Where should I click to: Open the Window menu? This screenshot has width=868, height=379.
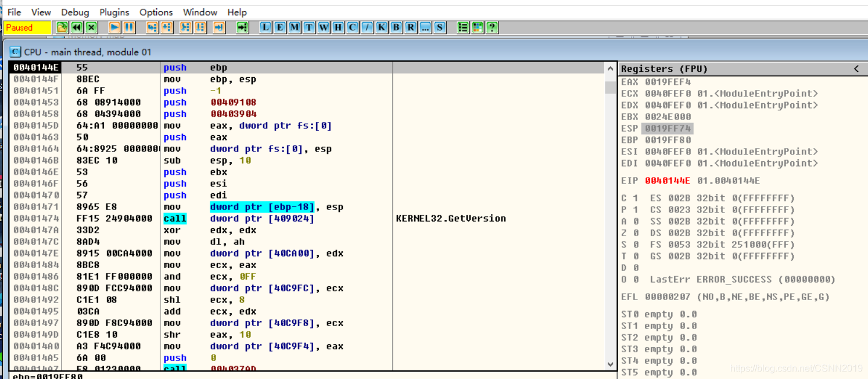click(200, 12)
